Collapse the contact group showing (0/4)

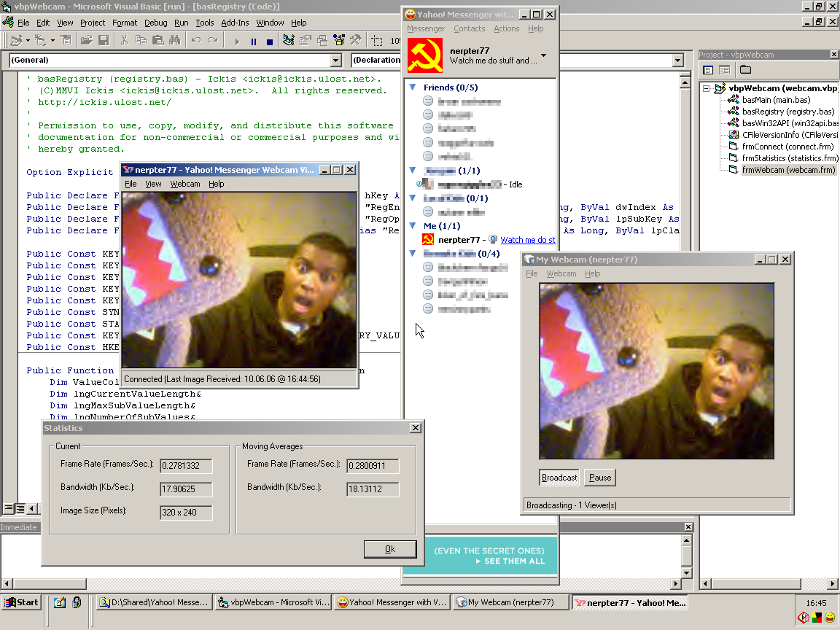(x=413, y=254)
